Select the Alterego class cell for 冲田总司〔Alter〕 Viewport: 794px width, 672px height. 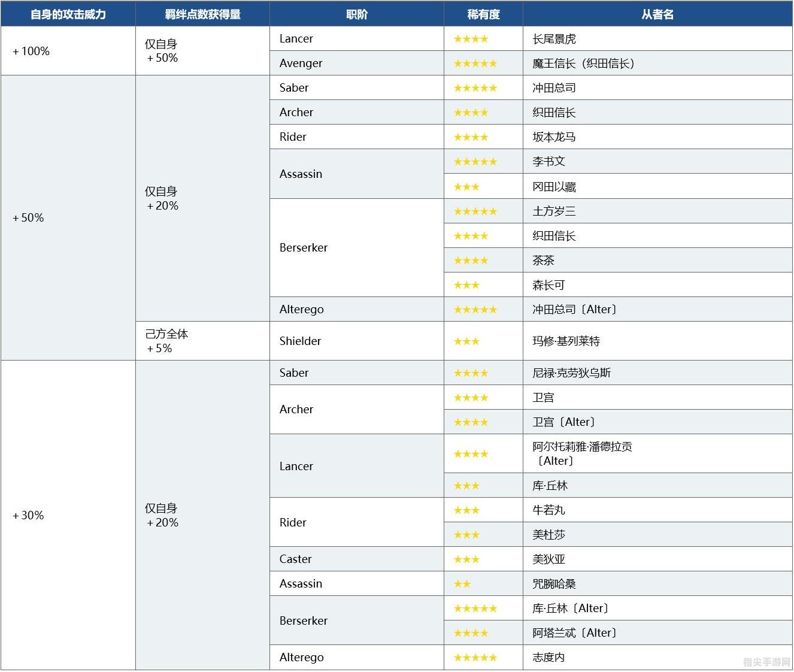[357, 309]
